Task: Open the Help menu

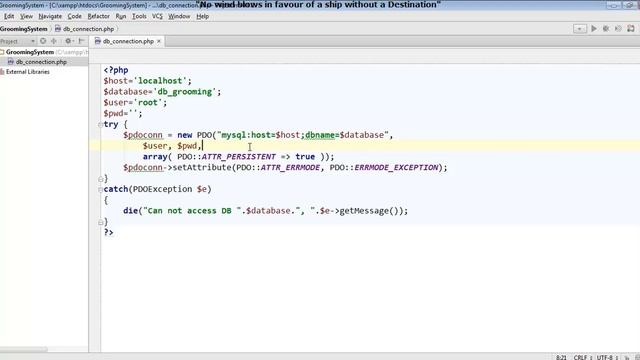Action: 202,16
